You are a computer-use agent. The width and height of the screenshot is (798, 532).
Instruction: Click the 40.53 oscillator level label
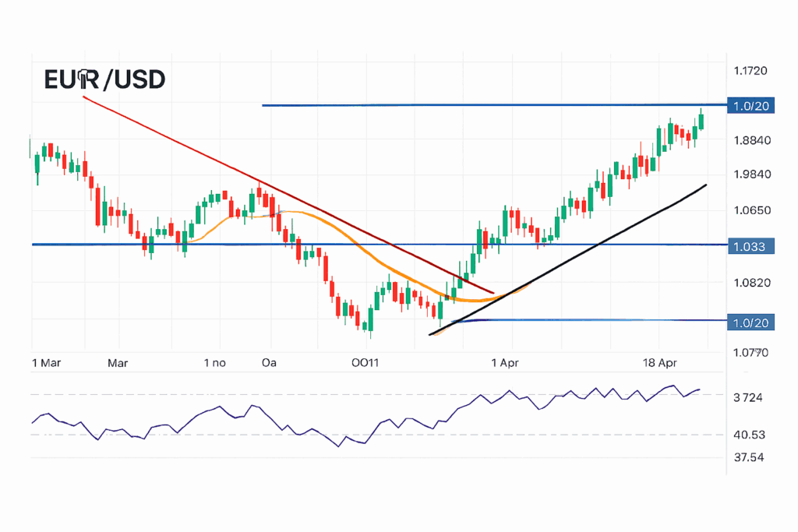pos(750,435)
